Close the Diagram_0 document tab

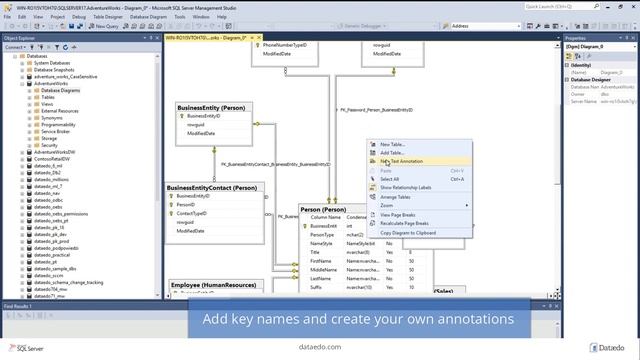259,38
